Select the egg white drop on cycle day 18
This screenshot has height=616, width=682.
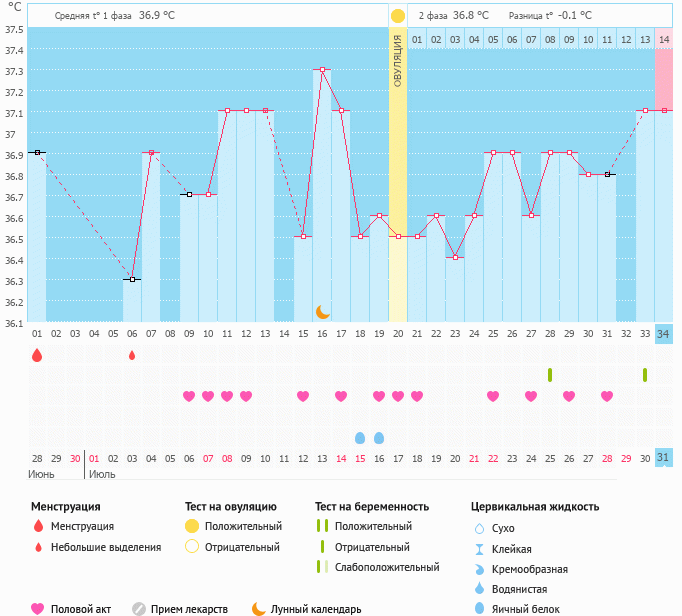[x=360, y=438]
